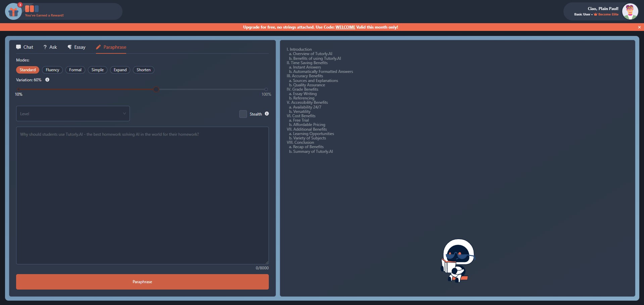This screenshot has height=305, width=644.
Task: Click the Essay paragraph icon
Action: point(69,47)
